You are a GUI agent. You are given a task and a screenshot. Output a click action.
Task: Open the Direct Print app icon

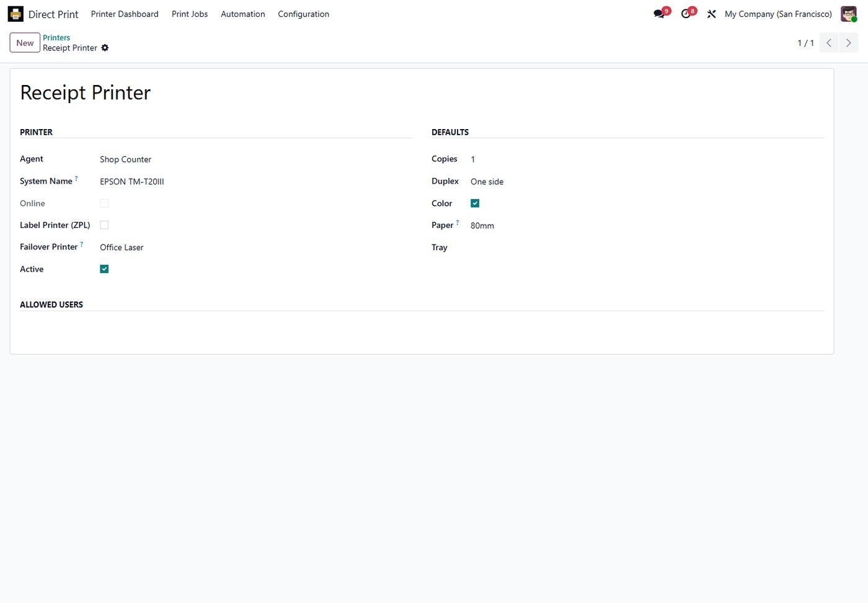(15, 14)
